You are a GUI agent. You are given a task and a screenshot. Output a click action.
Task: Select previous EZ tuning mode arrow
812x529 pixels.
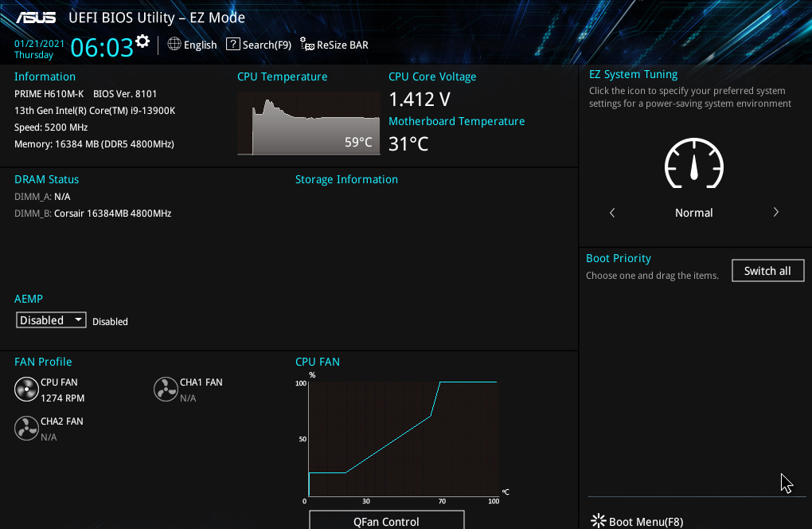pos(612,213)
